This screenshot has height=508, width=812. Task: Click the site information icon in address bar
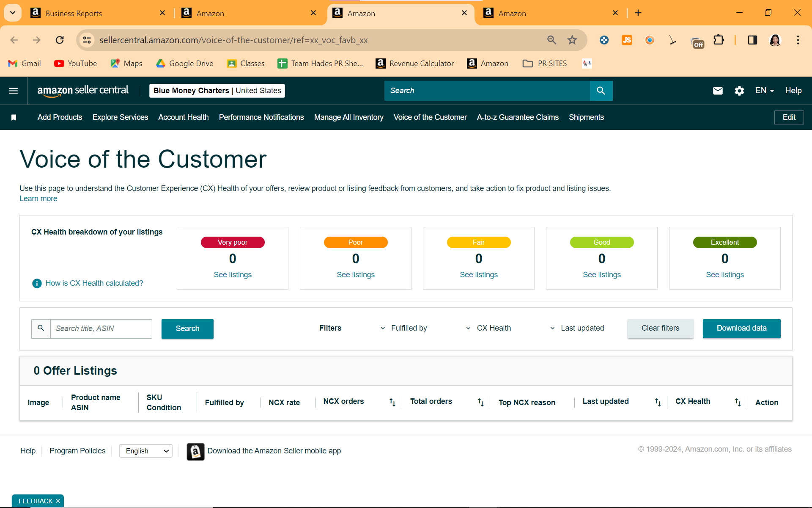[x=87, y=40]
